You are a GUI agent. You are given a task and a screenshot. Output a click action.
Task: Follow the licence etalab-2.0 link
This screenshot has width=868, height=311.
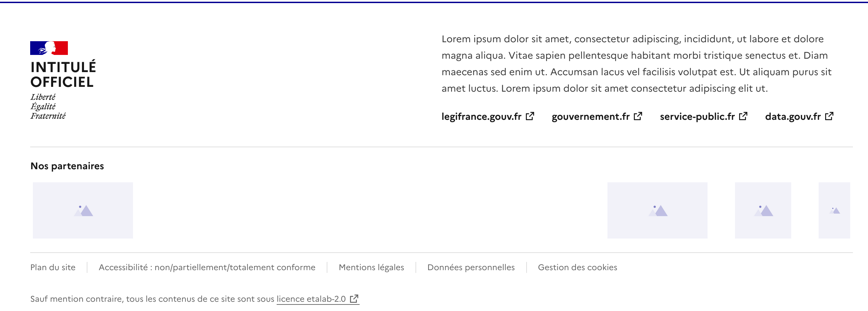[318, 299]
